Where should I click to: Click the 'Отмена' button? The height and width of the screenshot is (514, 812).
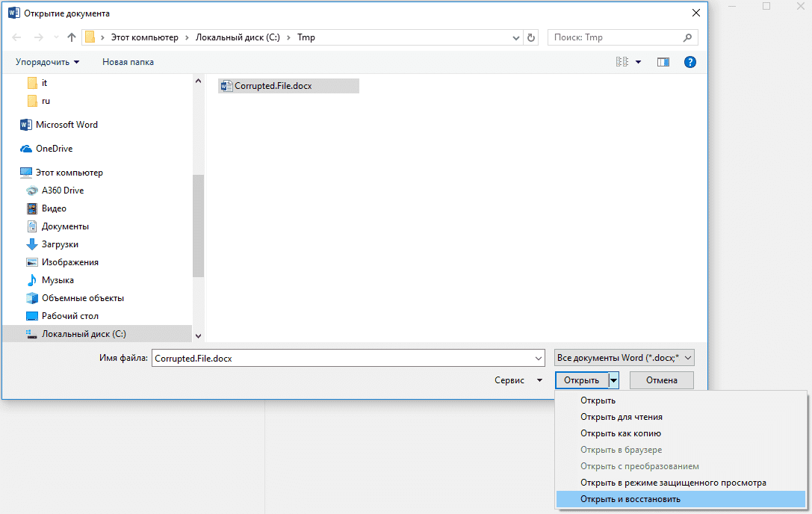(x=662, y=380)
